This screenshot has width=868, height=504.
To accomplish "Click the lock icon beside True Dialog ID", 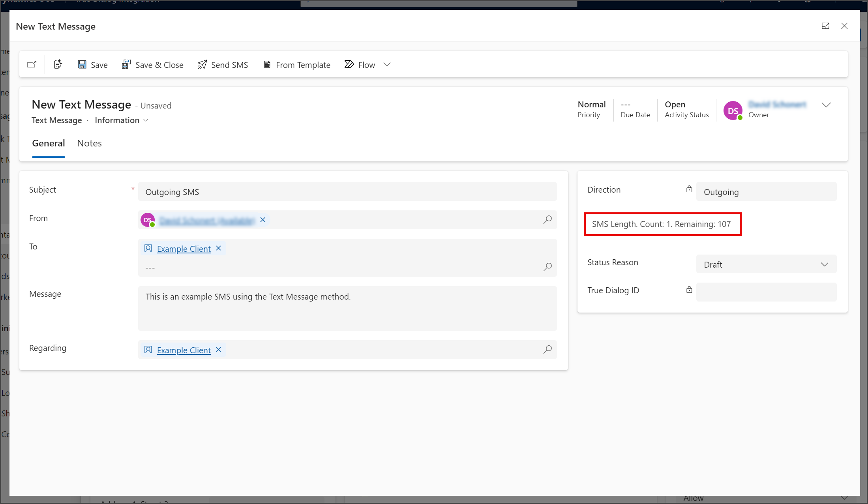I will tap(689, 290).
